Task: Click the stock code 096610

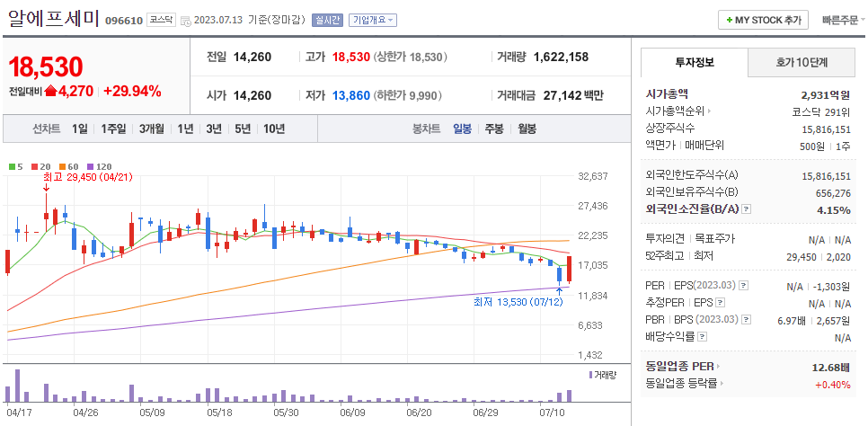Action: click(123, 21)
